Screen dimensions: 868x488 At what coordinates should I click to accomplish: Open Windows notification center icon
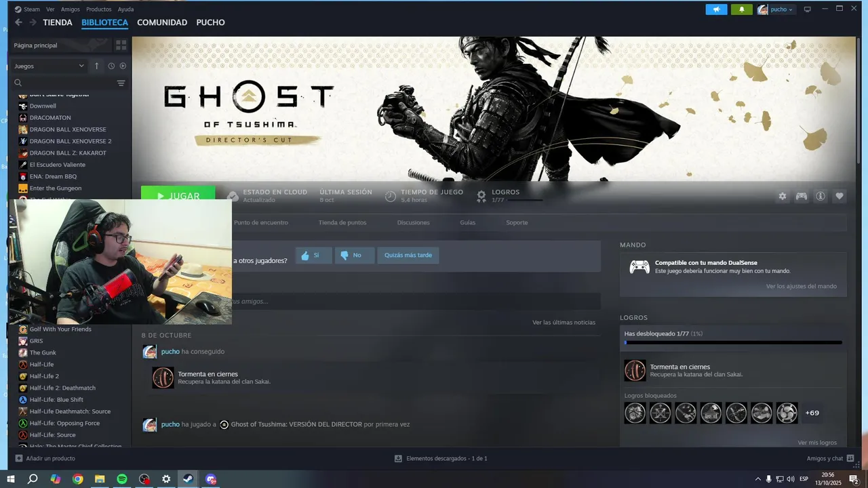(x=854, y=479)
